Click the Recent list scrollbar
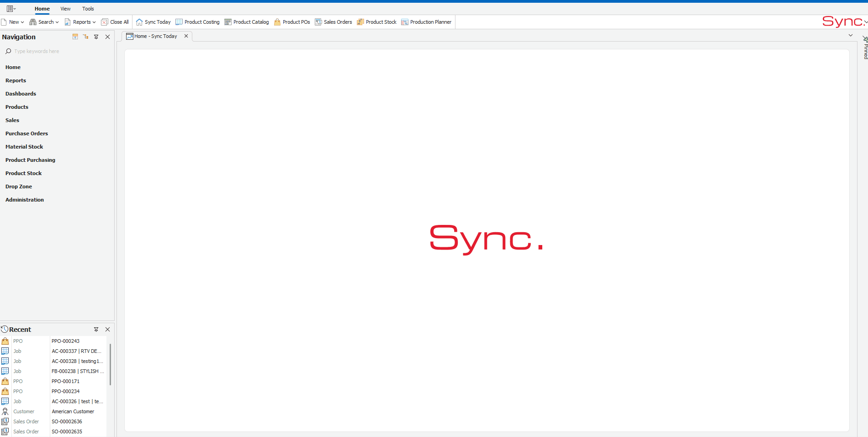The width and height of the screenshot is (868, 437). click(x=110, y=365)
